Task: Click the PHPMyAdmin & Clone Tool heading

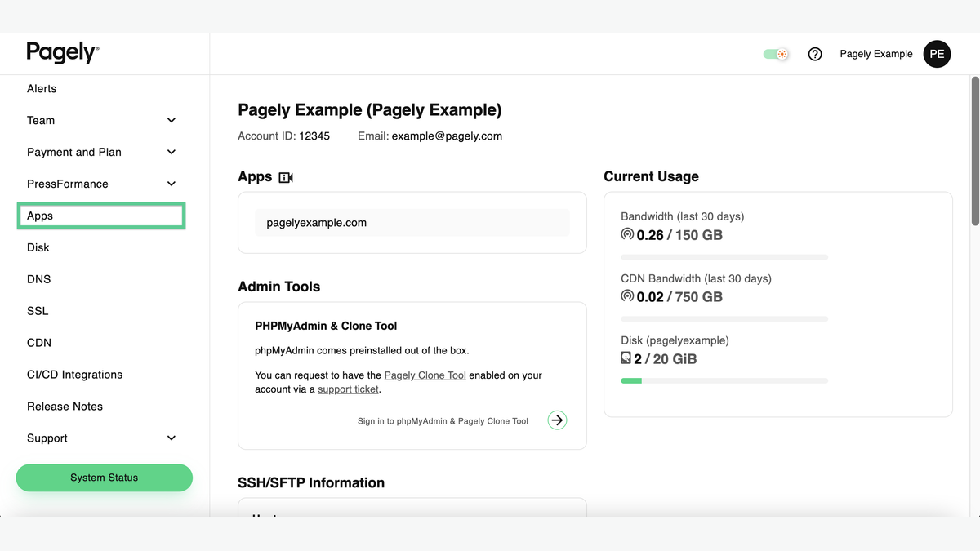Action: (326, 326)
